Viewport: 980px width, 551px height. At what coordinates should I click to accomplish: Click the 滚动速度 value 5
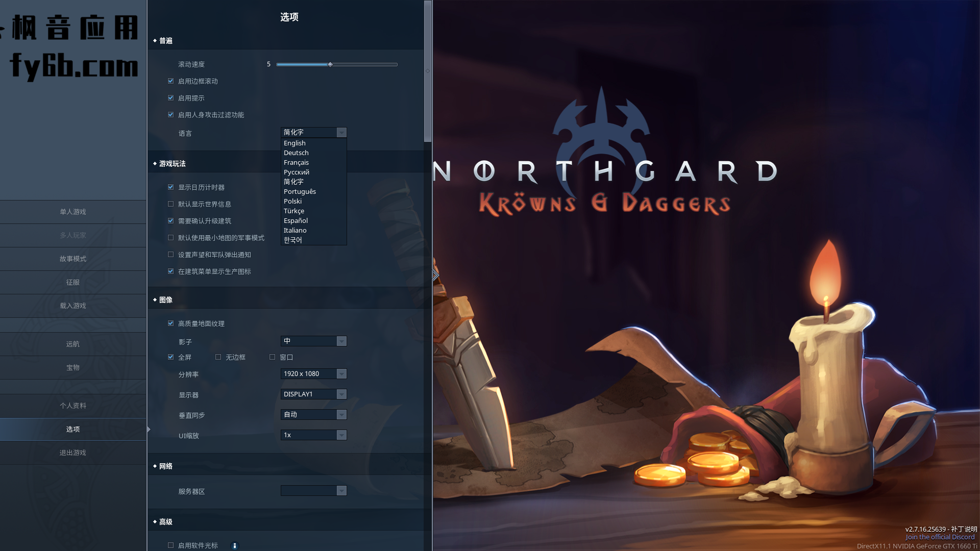coord(268,64)
